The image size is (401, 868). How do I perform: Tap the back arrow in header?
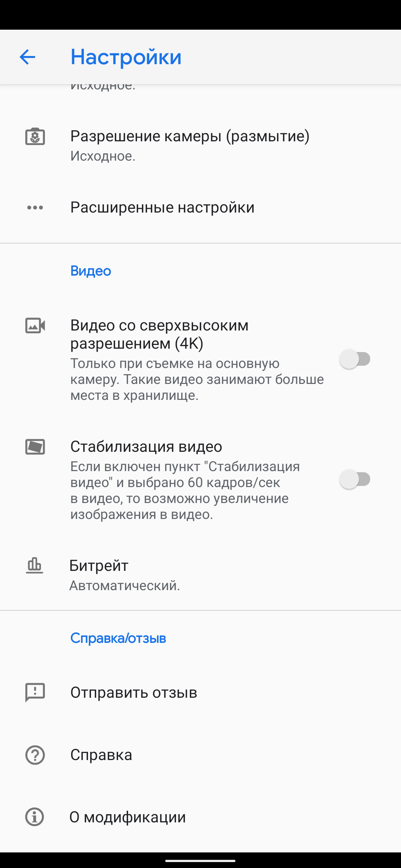(27, 57)
